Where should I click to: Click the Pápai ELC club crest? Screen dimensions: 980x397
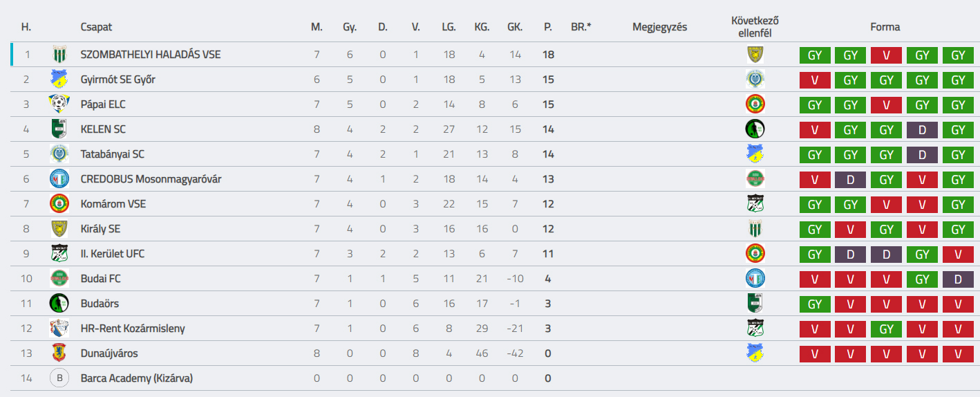[x=59, y=104]
